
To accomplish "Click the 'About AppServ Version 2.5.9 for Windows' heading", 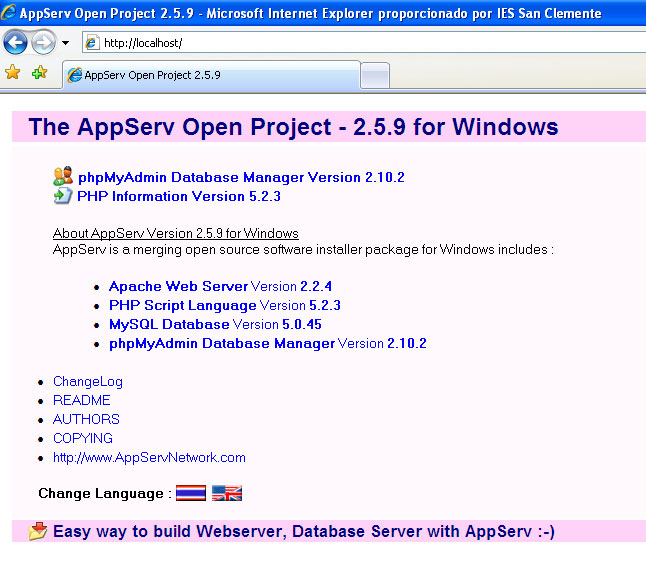I will click(x=176, y=233).
